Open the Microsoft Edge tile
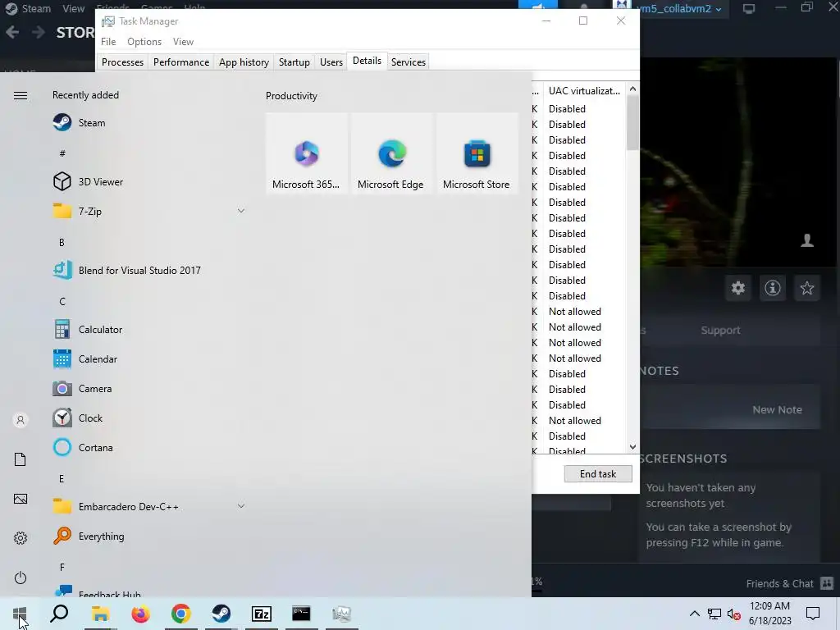840x630 pixels. [x=391, y=153]
